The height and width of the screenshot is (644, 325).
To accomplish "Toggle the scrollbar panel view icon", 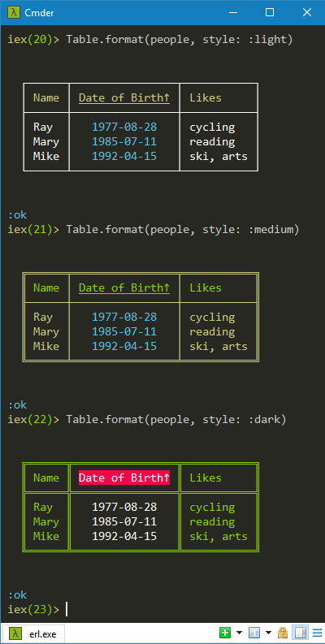I will [300, 633].
